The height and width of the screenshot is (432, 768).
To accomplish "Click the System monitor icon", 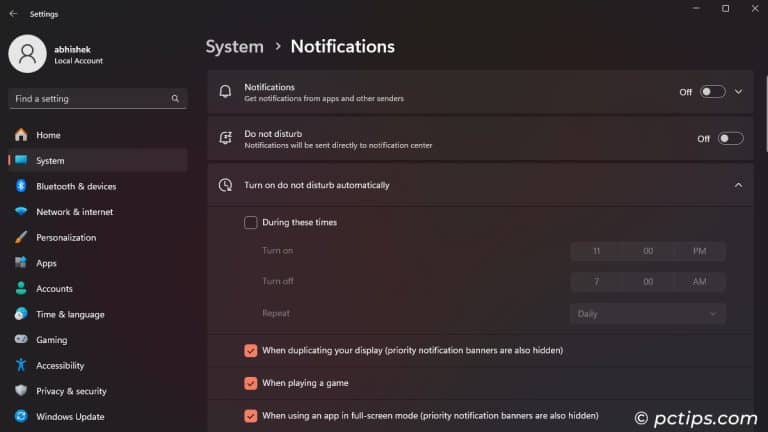I will (21, 160).
